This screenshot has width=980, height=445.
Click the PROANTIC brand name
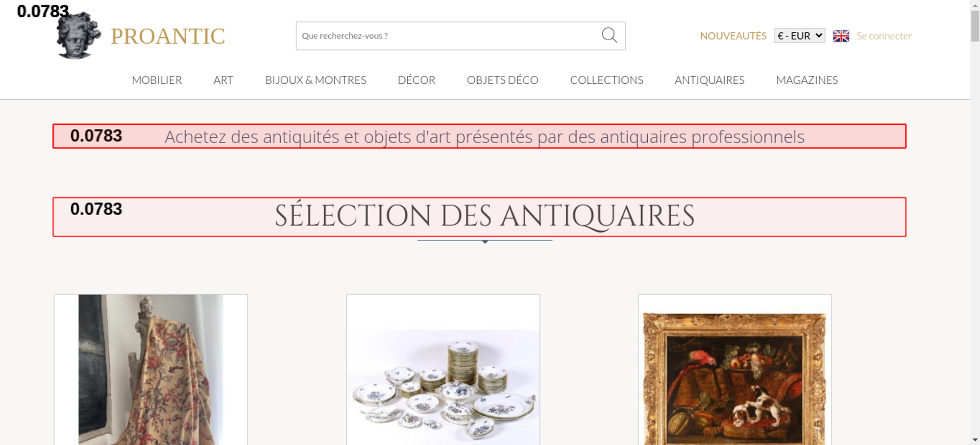(168, 36)
